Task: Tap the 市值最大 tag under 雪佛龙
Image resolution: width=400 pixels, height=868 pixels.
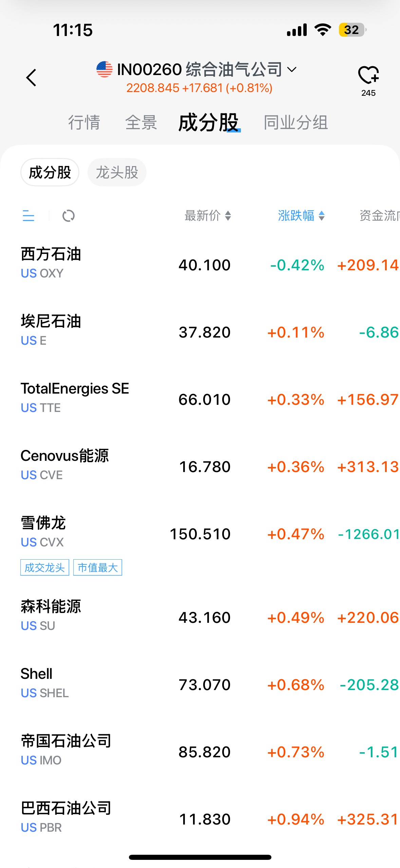Action: [98, 567]
